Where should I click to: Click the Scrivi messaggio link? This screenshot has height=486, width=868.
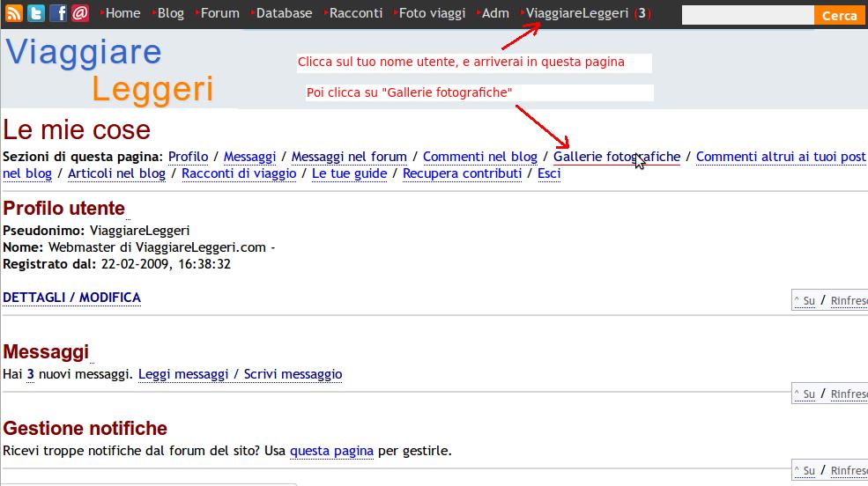tap(293, 374)
